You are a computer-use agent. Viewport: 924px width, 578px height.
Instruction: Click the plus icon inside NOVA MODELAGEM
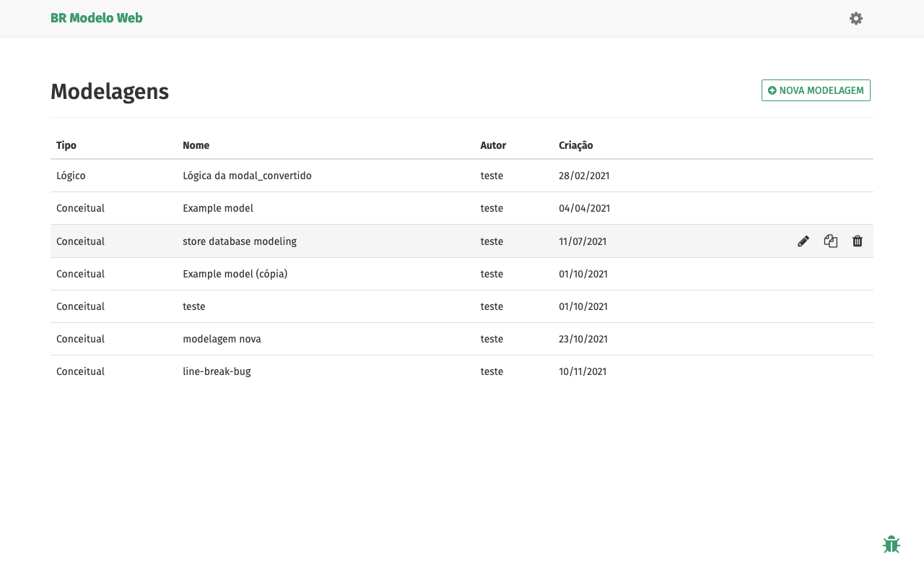[x=773, y=90]
